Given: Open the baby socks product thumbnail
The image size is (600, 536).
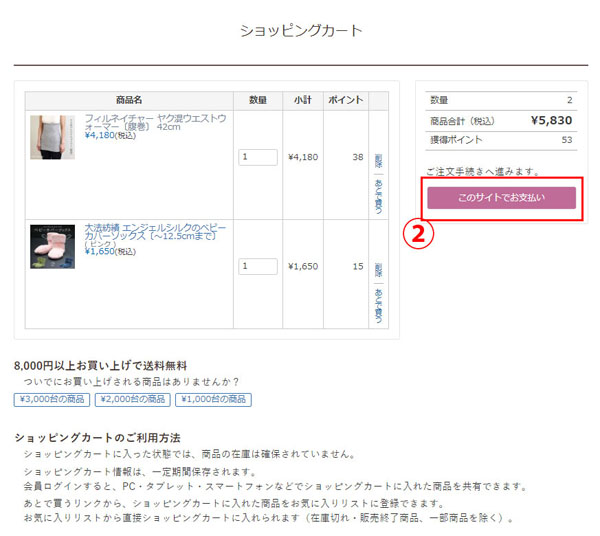Looking at the screenshot, I should pyautogui.click(x=52, y=246).
